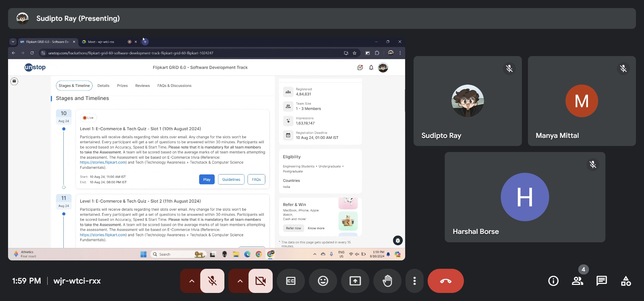Show hidden system tray icons chevron
644x301 pixels.
315,254
